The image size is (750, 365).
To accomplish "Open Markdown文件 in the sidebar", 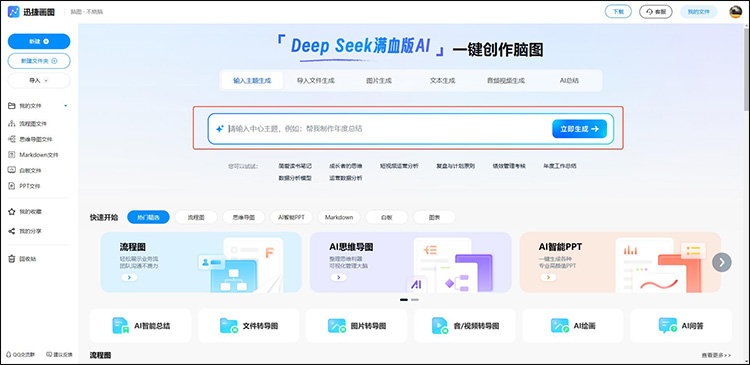I will coord(33,155).
